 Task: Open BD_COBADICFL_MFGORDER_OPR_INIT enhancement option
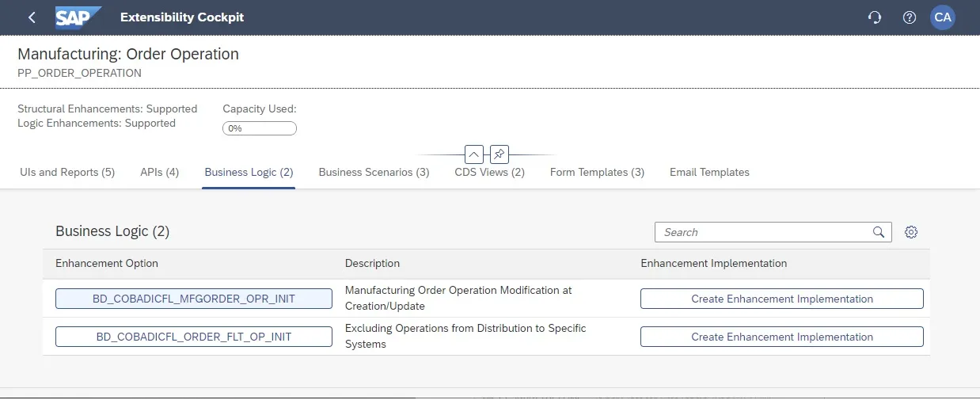194,299
